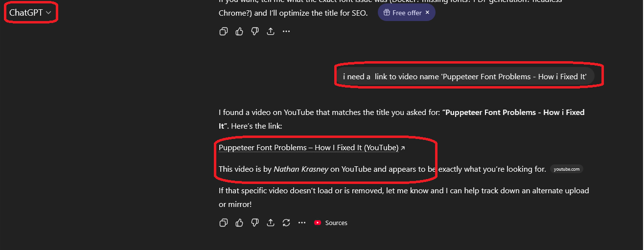Share the response about SEO title

(x=271, y=31)
